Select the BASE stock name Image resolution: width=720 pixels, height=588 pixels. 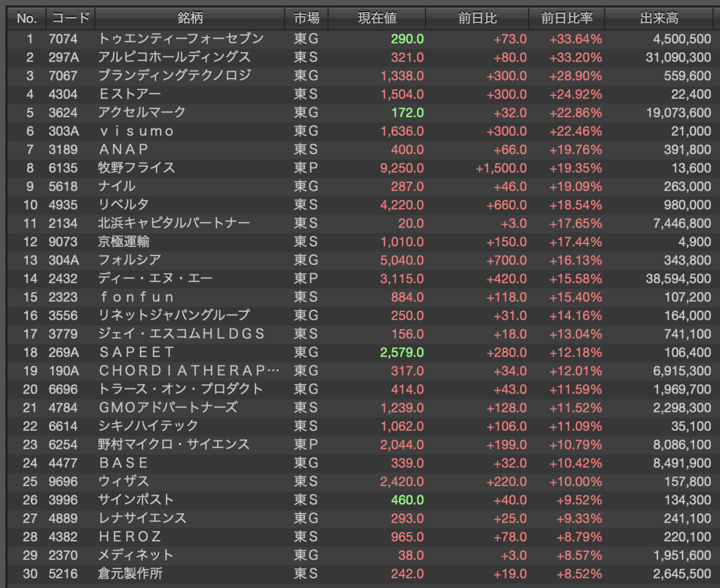124,463
